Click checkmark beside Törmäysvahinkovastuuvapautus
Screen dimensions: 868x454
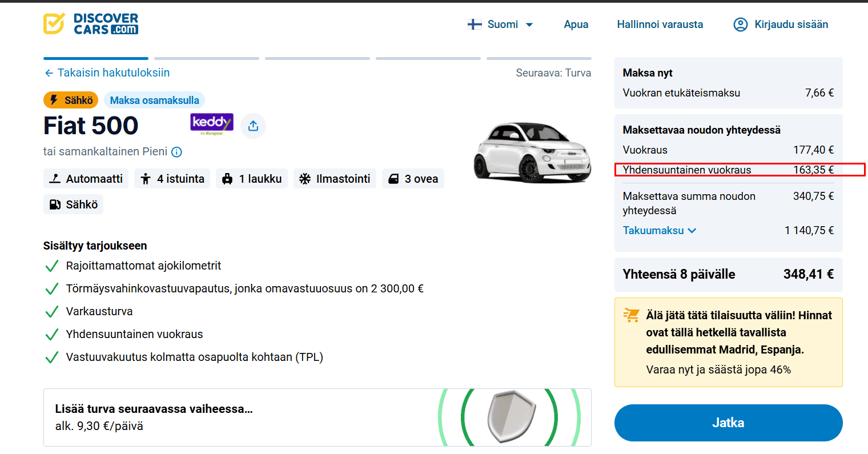click(x=51, y=289)
